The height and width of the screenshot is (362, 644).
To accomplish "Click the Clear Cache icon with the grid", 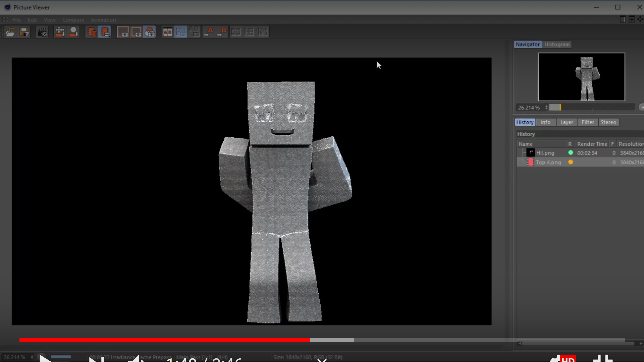I will [x=60, y=32].
